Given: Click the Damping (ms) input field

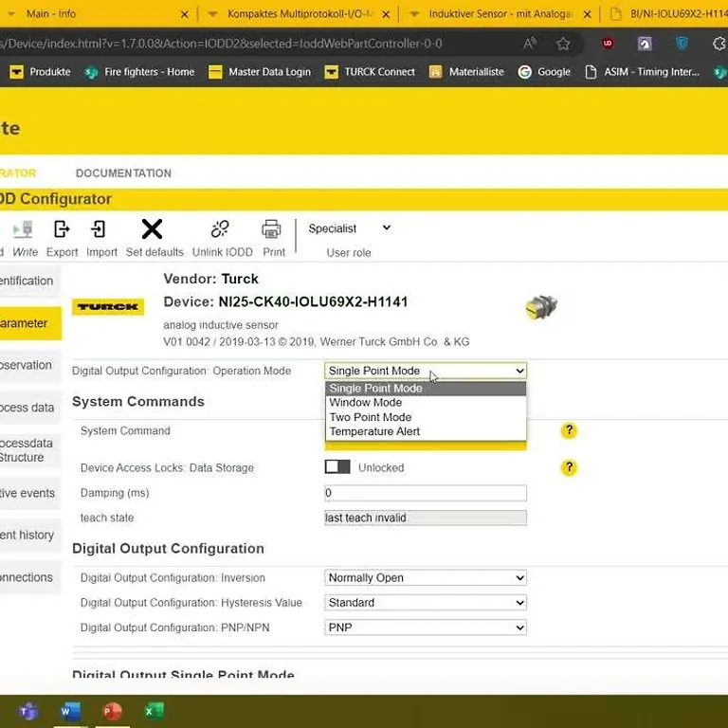Looking at the screenshot, I should pyautogui.click(x=426, y=493).
